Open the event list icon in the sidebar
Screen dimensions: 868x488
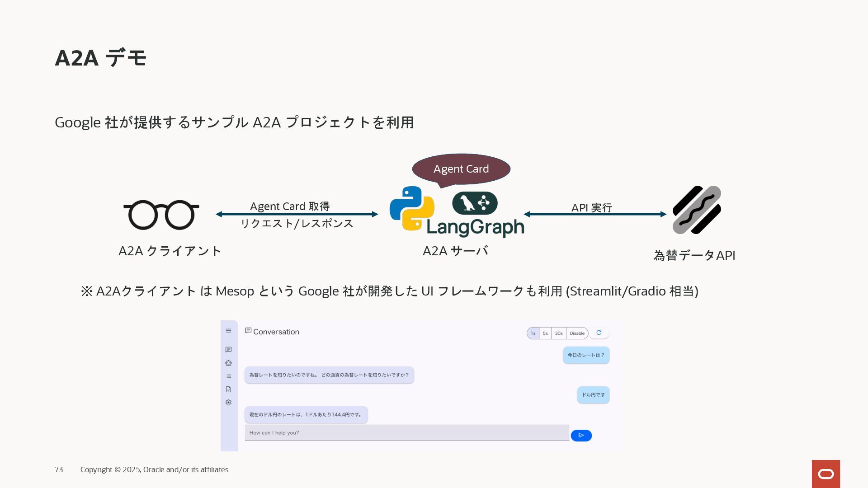click(228, 376)
